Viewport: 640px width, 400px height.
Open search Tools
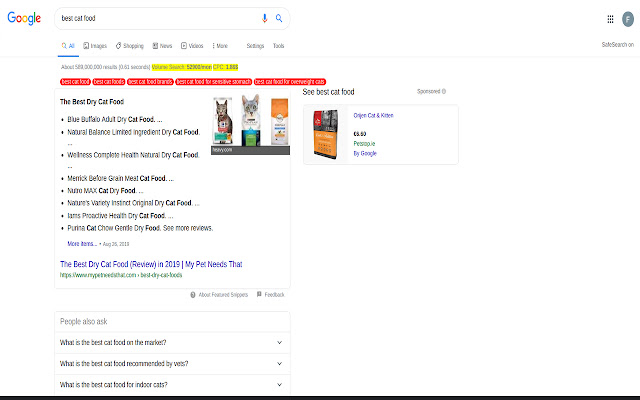(278, 46)
